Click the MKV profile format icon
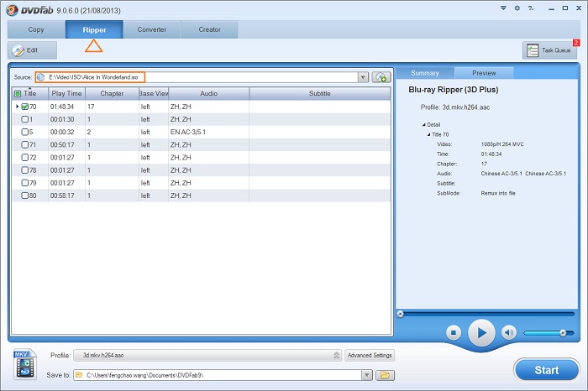The width and height of the screenshot is (588, 391). click(x=24, y=364)
